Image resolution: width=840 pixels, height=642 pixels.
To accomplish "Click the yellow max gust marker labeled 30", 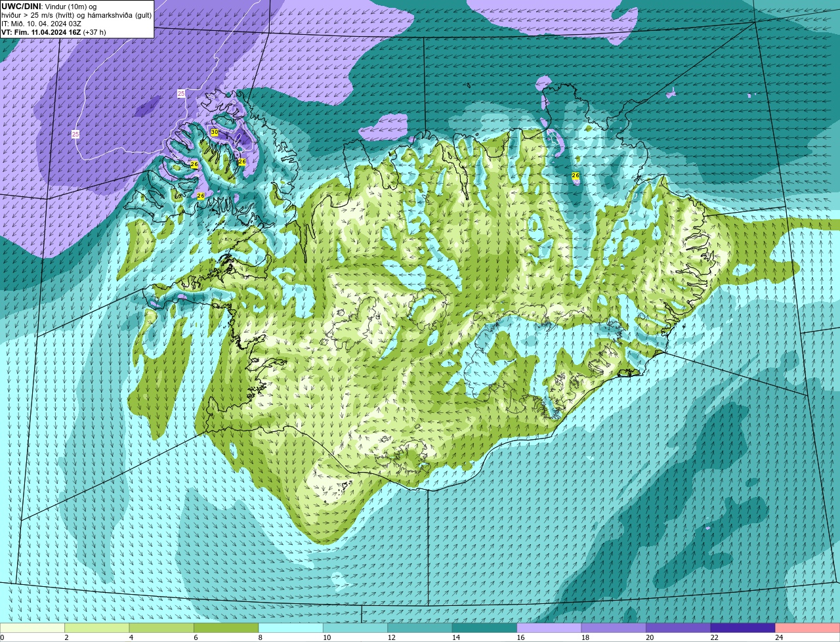I will pos(215,132).
